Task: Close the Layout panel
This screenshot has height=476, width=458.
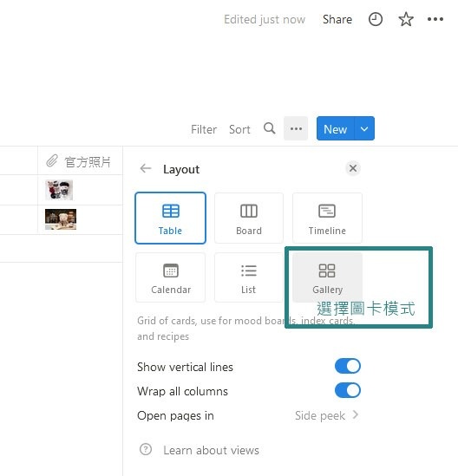Action: click(x=353, y=168)
